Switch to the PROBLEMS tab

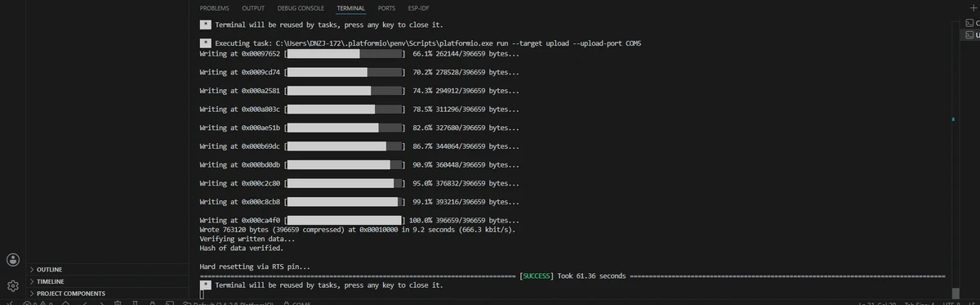(215, 7)
